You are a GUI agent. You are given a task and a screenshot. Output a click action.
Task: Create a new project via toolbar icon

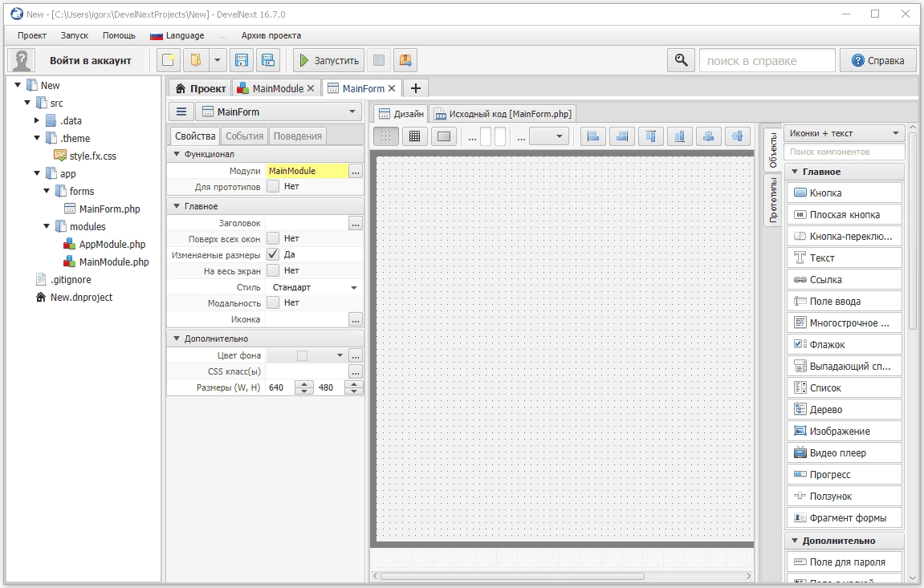(x=169, y=60)
